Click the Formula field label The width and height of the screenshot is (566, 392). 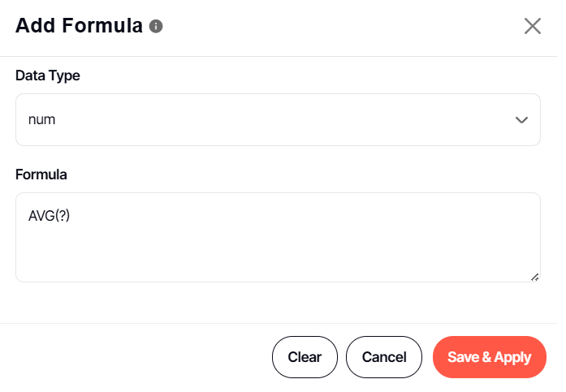pos(41,174)
